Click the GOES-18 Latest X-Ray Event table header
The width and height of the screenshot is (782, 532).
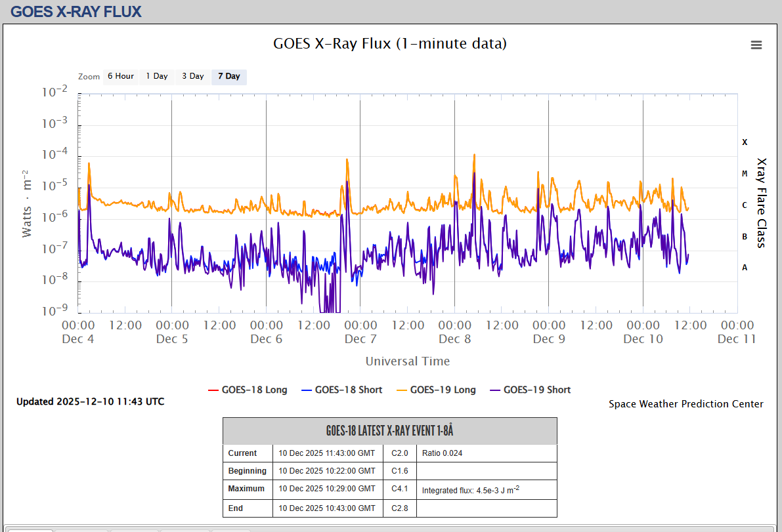click(390, 431)
